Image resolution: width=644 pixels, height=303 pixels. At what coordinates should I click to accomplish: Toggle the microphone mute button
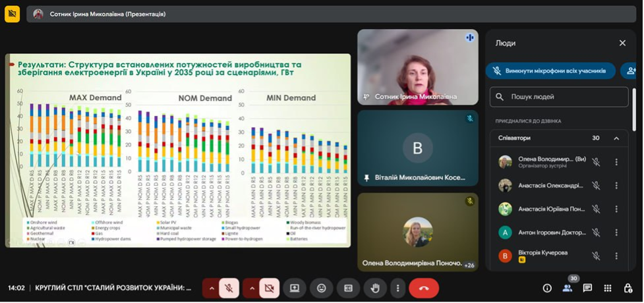229,288
